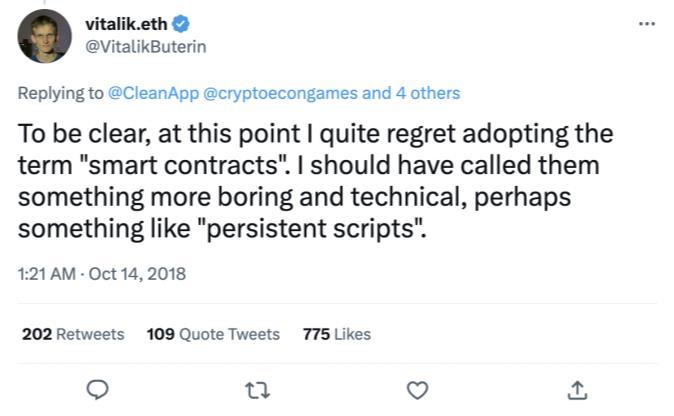Click the 1:21 AM timestamp
The height and width of the screenshot is (416, 674).
pyautogui.click(x=45, y=273)
